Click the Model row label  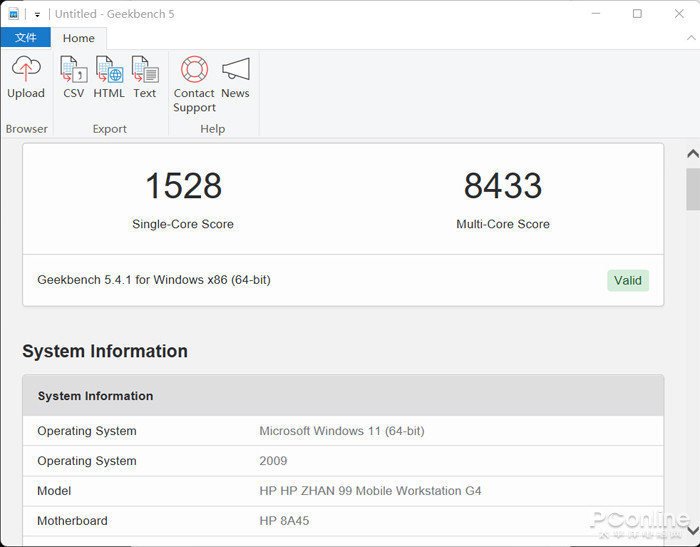coord(54,491)
